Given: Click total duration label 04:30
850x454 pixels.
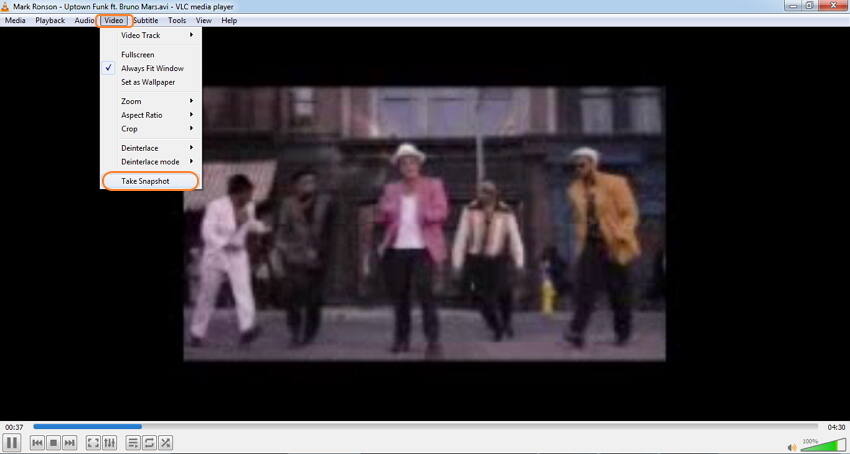Looking at the screenshot, I should tap(835, 427).
